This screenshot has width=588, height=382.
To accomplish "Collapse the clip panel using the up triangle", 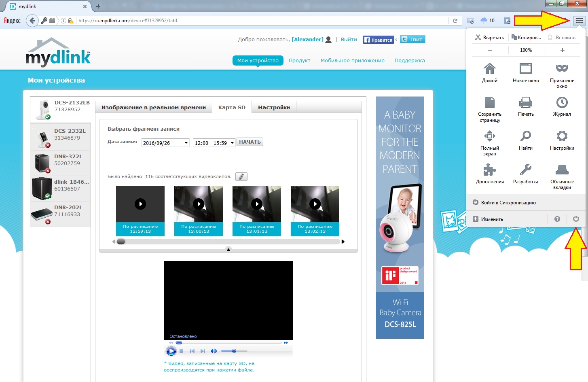I will pos(228,250).
